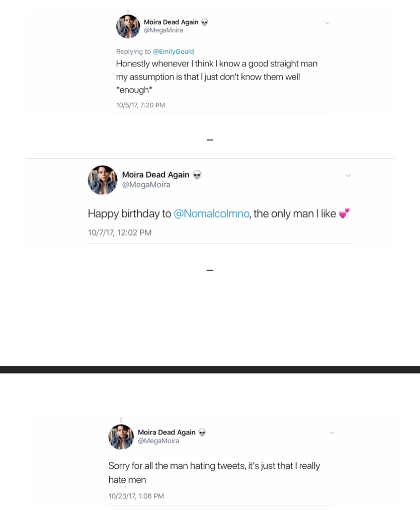The image size is (420, 515).
Task: Follow the @Nomalcolmno mention link
Action: pyautogui.click(x=211, y=213)
